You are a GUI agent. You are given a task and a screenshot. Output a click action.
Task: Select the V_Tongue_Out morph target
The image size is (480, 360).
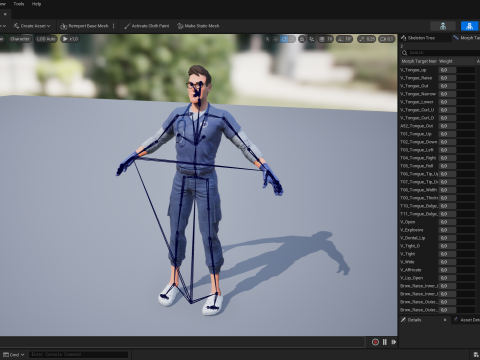414,86
